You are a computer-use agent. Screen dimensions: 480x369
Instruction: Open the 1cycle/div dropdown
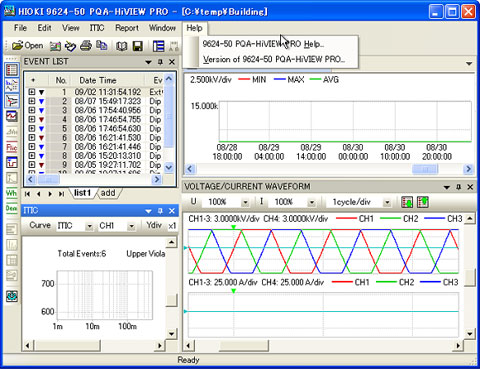tap(387, 202)
